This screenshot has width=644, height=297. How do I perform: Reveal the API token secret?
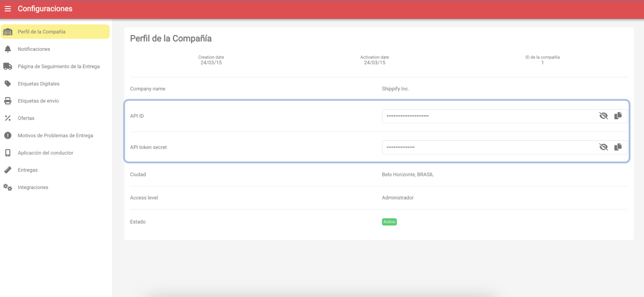603,147
